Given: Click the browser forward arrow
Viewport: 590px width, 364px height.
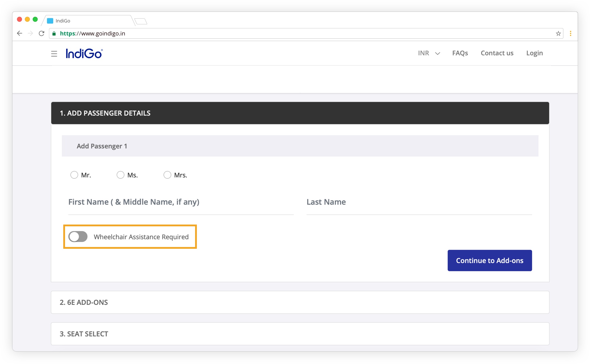Looking at the screenshot, I should (x=30, y=33).
